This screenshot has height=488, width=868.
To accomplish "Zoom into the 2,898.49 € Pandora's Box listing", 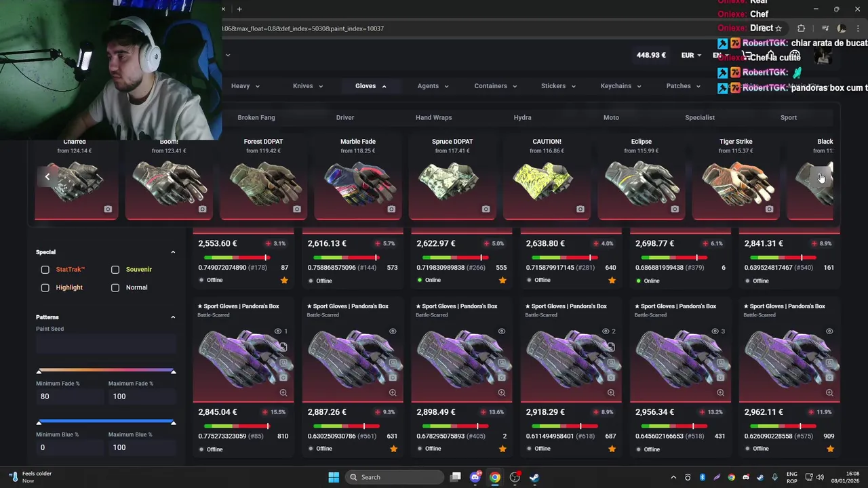I will [502, 392].
